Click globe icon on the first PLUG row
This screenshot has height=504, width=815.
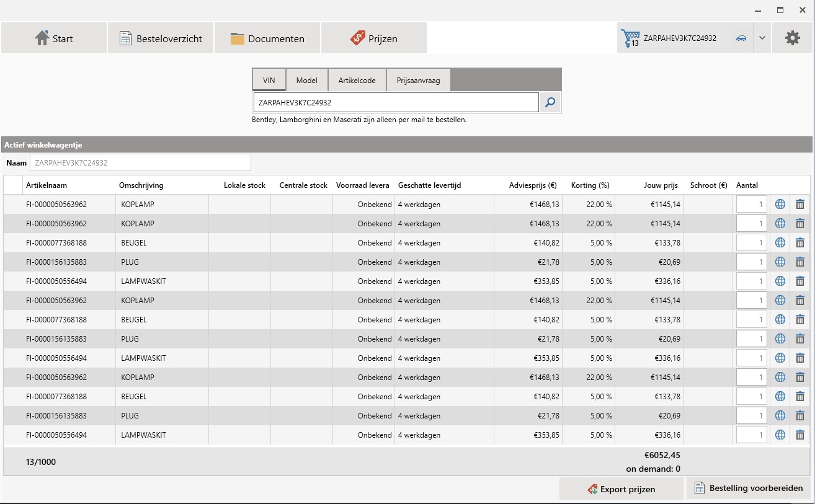[x=780, y=262]
